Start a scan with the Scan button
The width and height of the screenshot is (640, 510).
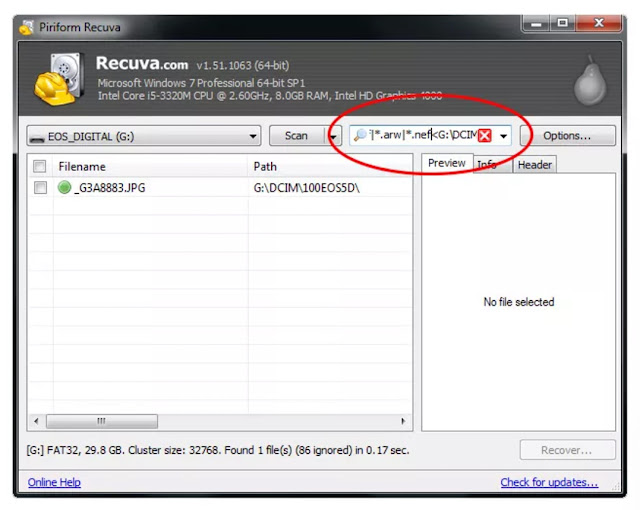pos(296,136)
